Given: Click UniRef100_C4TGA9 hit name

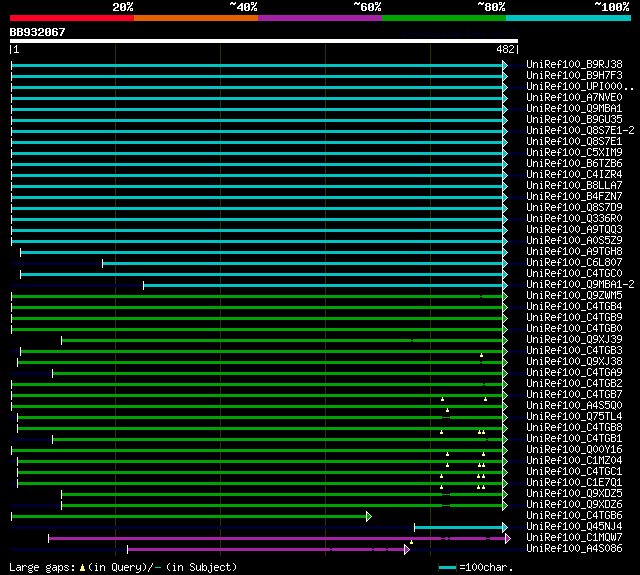Looking at the screenshot, I should 574,373.
